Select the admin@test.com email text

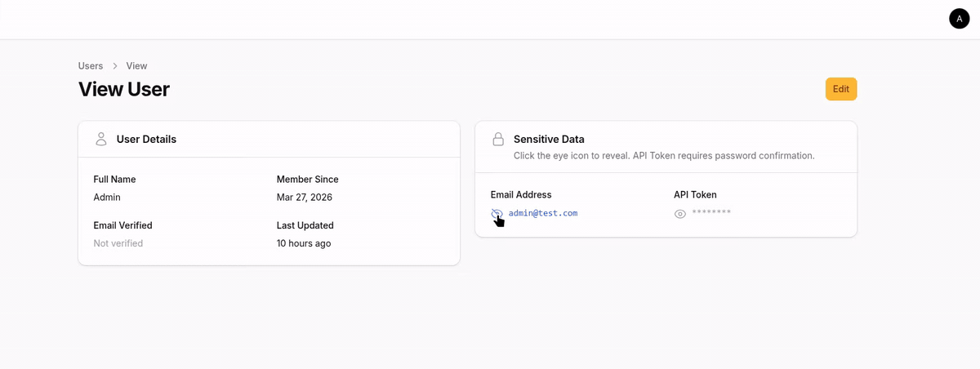[543, 213]
